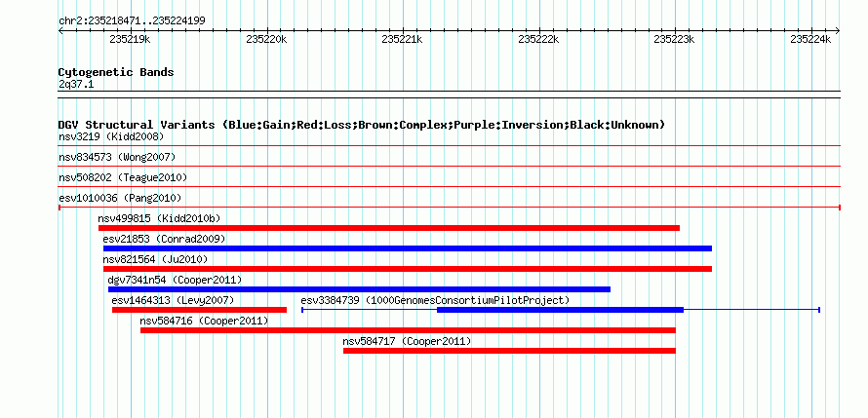The width and height of the screenshot is (868, 418).
Task: Click the Cytogenetic Bands track title
Action: click(x=116, y=72)
